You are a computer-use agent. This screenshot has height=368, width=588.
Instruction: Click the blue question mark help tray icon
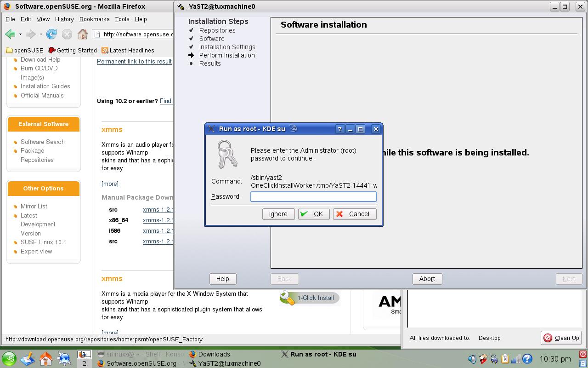point(527,359)
